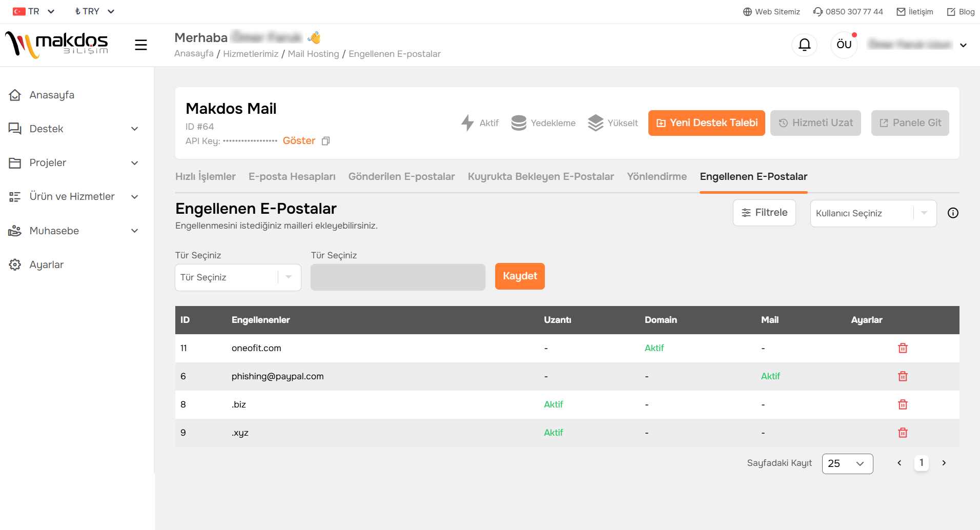Click Yeni Destek Talebi button
The image size is (980, 530).
tap(707, 123)
